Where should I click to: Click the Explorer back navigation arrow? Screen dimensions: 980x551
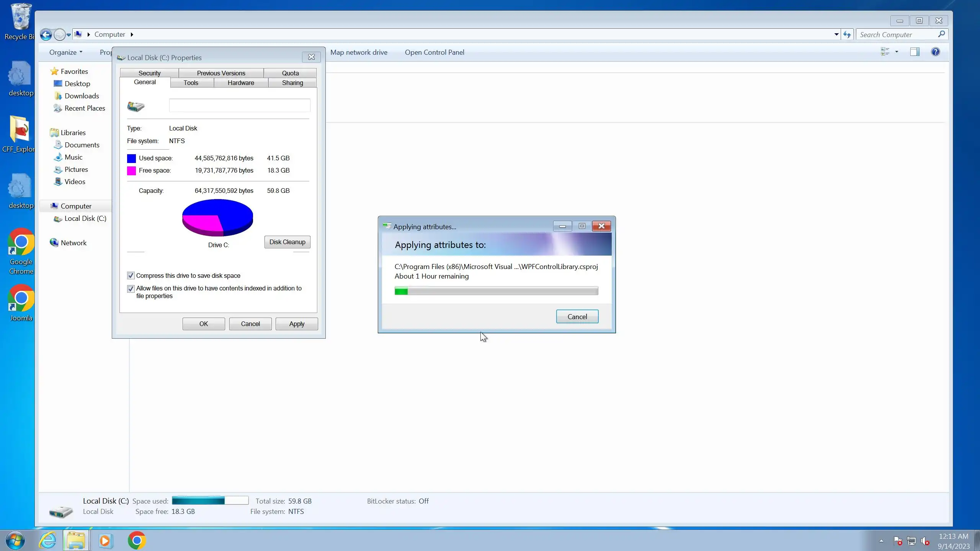tap(46, 35)
